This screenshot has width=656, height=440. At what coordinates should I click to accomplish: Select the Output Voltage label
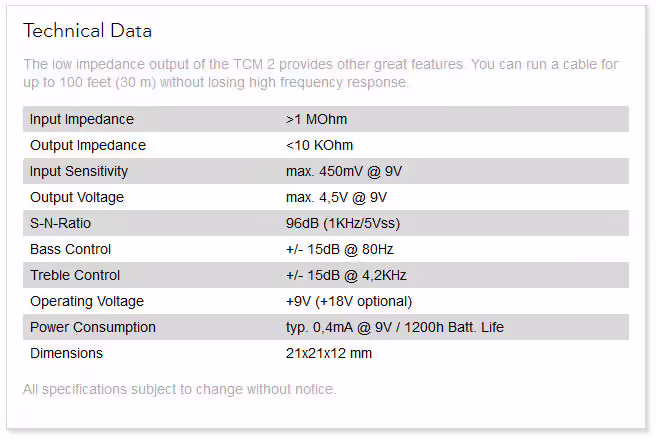point(77,197)
